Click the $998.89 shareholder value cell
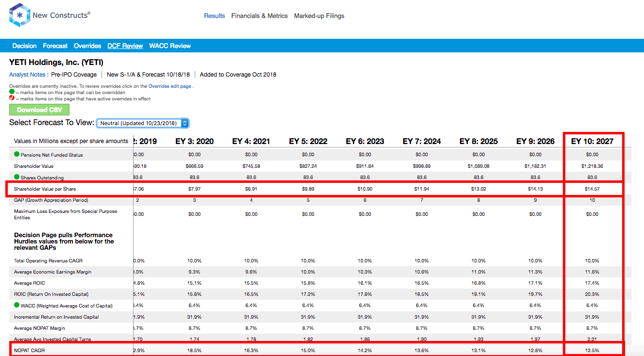Image resolution: width=644 pixels, height=356 pixels. [x=422, y=166]
